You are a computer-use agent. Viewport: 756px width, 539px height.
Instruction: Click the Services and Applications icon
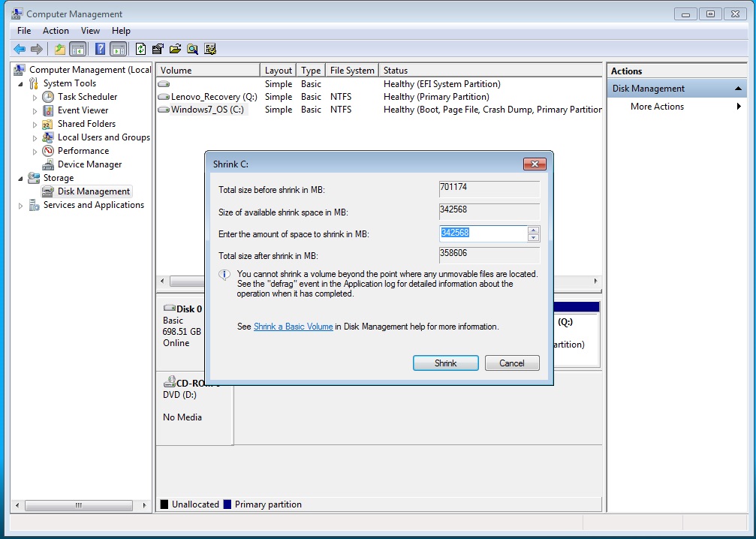[x=34, y=205]
